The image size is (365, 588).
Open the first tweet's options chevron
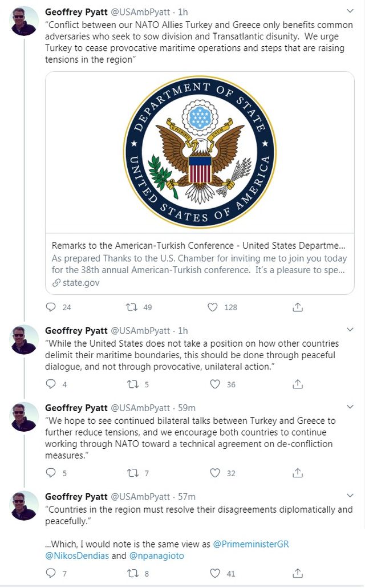point(350,11)
